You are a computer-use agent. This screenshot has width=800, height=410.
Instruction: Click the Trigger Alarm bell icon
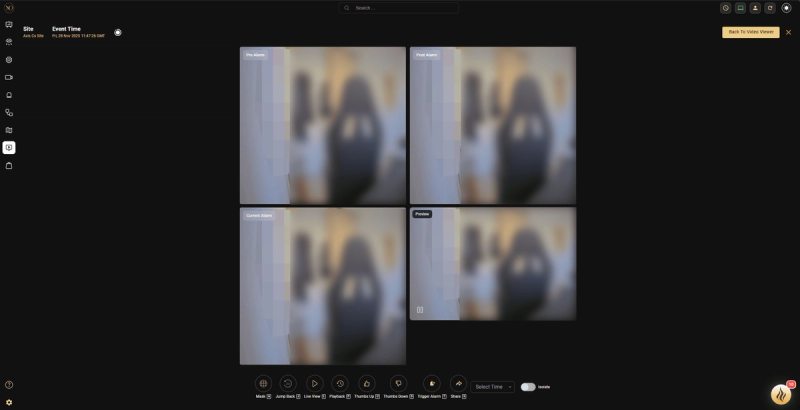point(432,383)
